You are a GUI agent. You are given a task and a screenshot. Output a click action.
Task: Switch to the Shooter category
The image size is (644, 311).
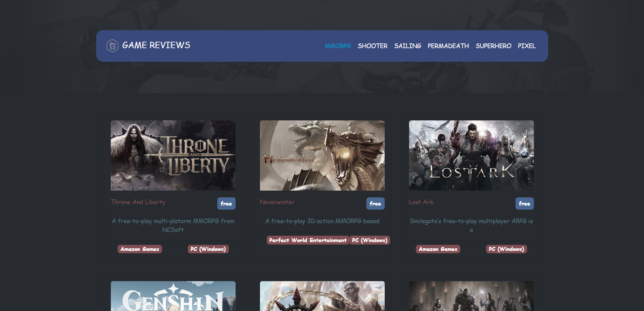(372, 46)
